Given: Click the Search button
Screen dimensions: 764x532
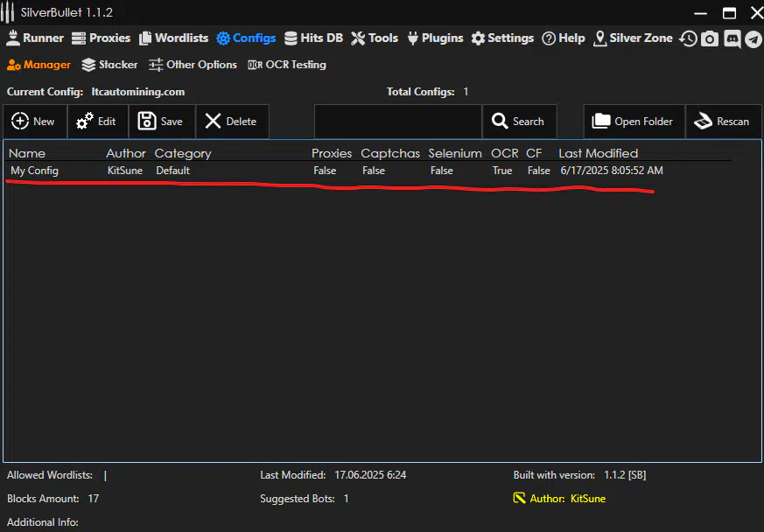Looking at the screenshot, I should click(520, 122).
